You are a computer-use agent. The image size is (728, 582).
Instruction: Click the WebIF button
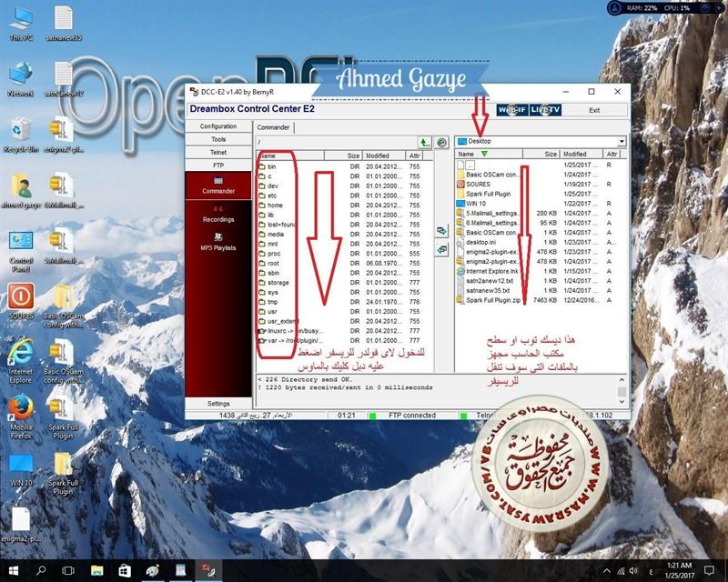pyautogui.click(x=512, y=110)
